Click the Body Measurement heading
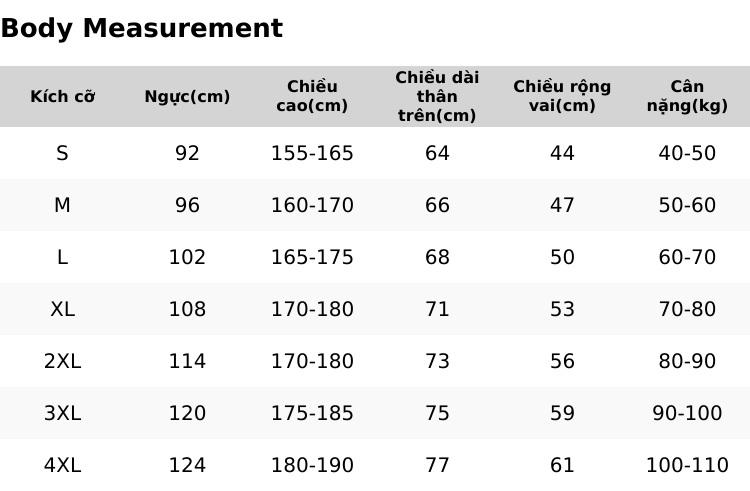 142,28
